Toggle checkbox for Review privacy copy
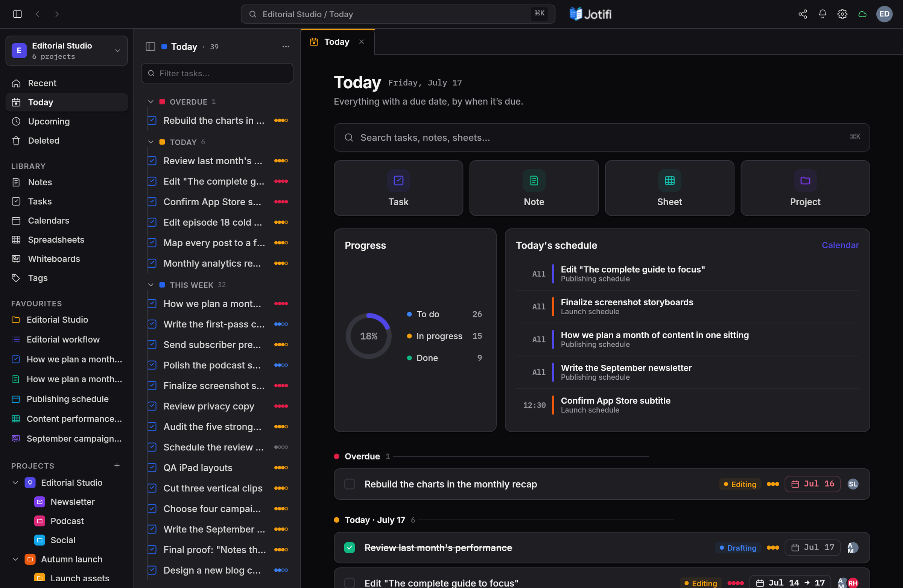Image resolution: width=903 pixels, height=588 pixels. click(x=152, y=406)
